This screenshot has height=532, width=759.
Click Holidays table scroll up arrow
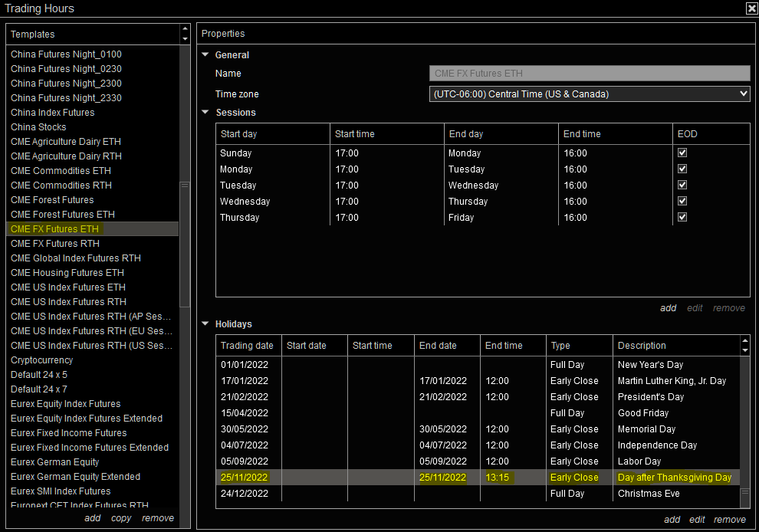point(744,341)
